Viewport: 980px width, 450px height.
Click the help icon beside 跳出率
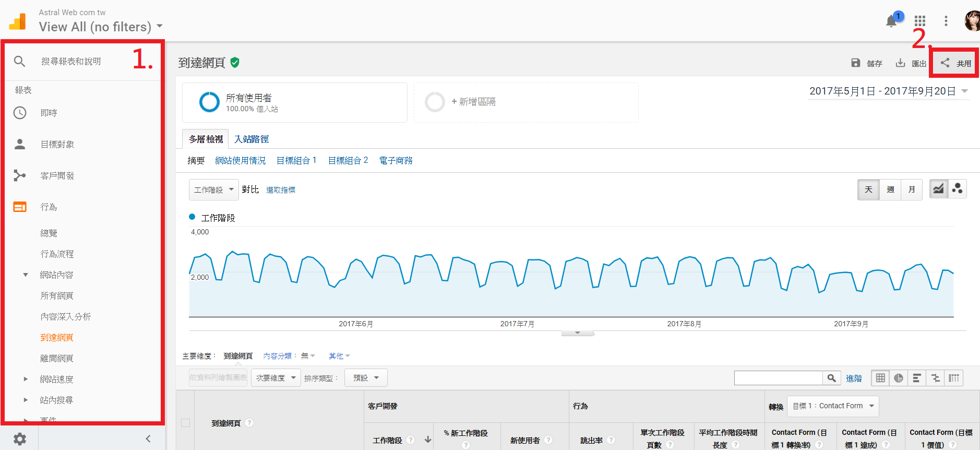[611, 440]
